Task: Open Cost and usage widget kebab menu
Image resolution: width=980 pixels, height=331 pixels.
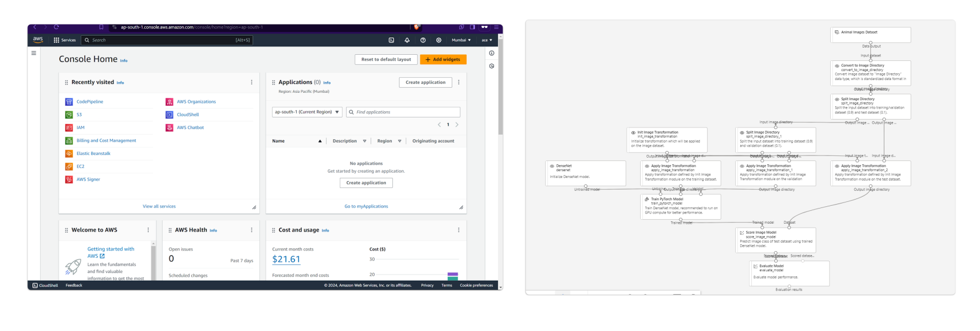Action: 459,230
